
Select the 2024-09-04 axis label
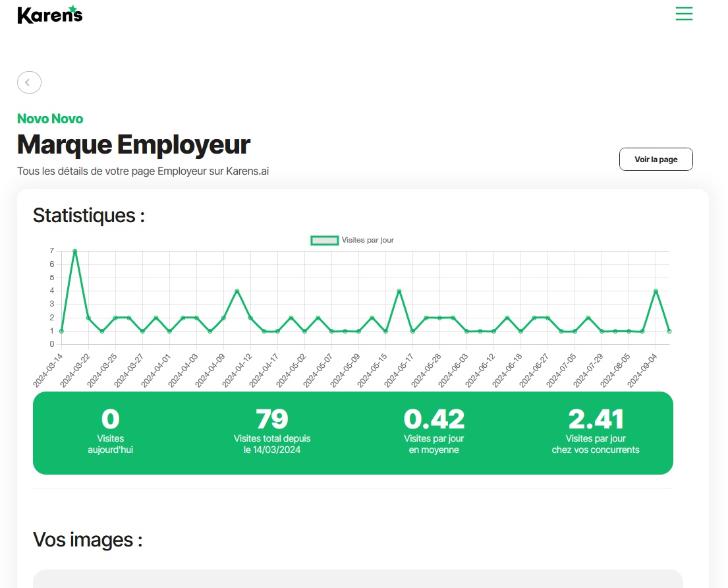pyautogui.click(x=643, y=370)
